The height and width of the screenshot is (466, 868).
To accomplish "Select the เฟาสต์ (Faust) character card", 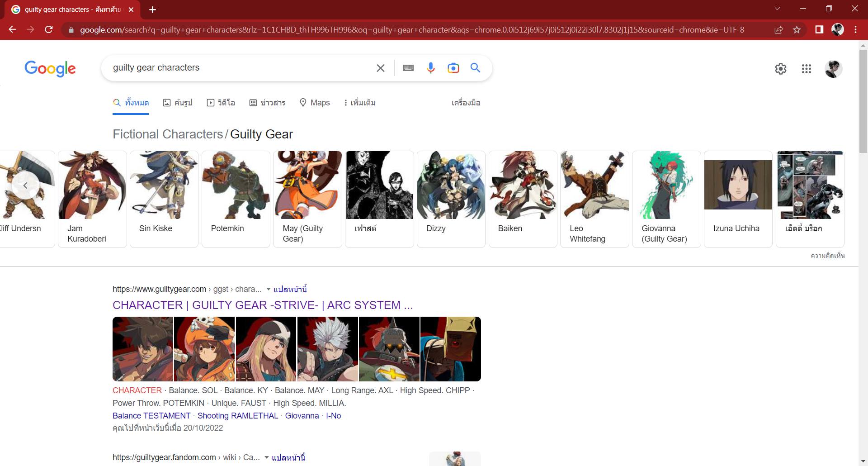I will pyautogui.click(x=379, y=199).
